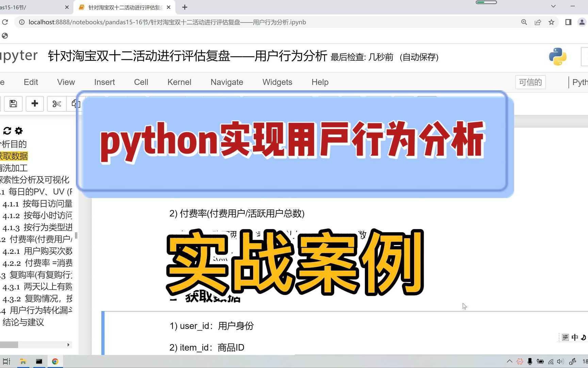Click the autosave checkpoint status text
Viewport: 588px width, 368px height.
click(385, 57)
